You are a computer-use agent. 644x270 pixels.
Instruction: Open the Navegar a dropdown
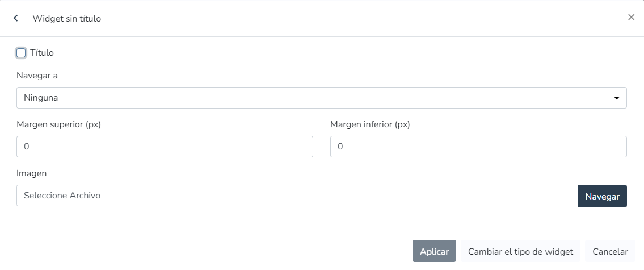(x=321, y=98)
